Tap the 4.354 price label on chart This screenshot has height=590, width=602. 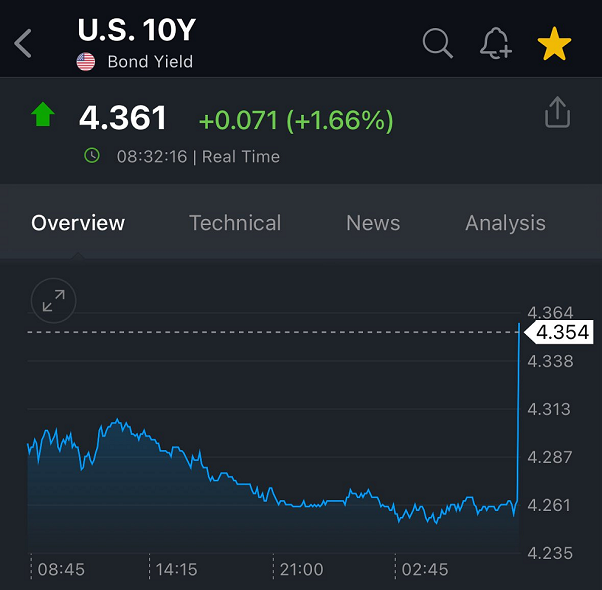tap(562, 333)
